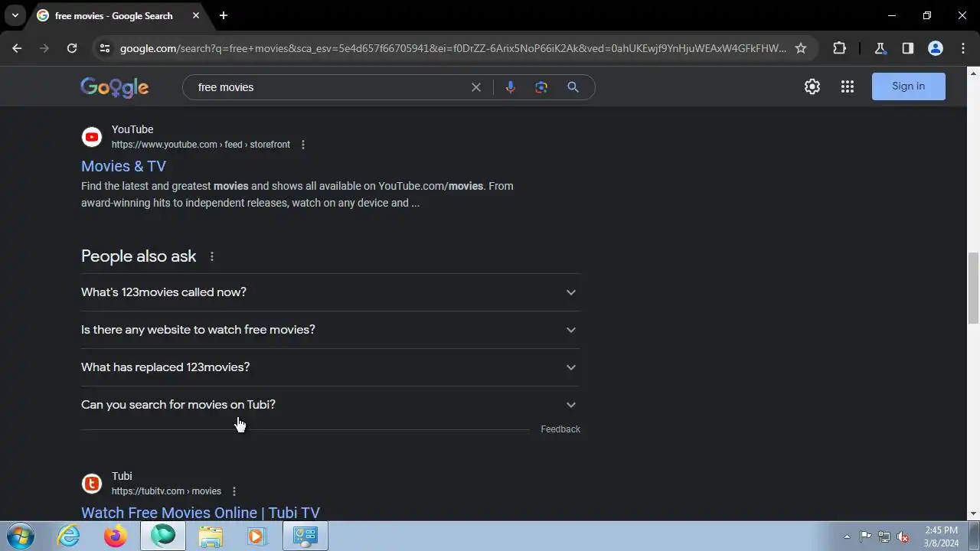Open the tab search dropdown arrow
This screenshot has height=551, width=980.
point(15,15)
